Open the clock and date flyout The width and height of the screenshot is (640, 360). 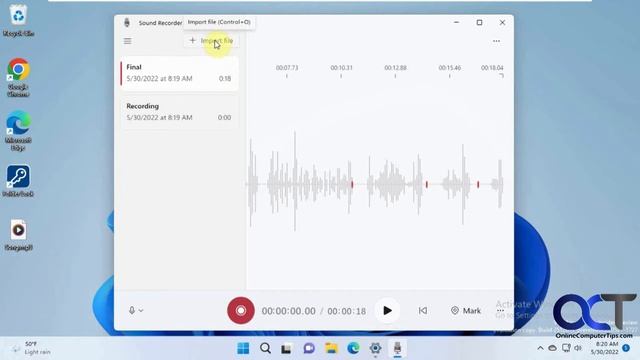coord(604,348)
